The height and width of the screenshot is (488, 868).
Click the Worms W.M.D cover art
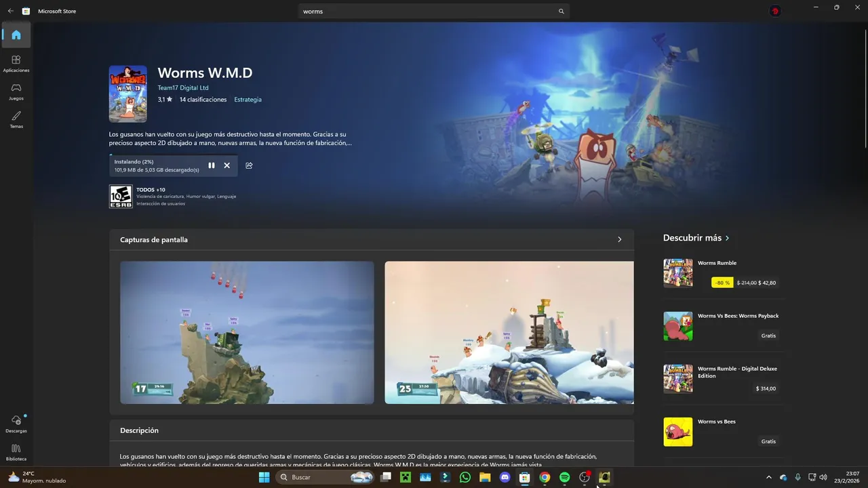pyautogui.click(x=128, y=94)
